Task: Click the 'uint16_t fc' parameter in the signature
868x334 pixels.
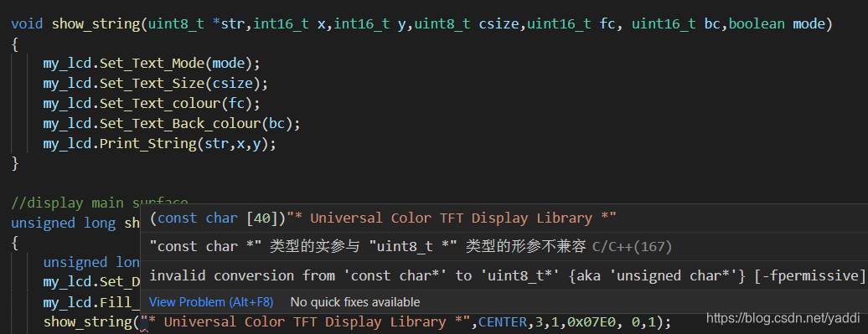Action: coord(571,24)
